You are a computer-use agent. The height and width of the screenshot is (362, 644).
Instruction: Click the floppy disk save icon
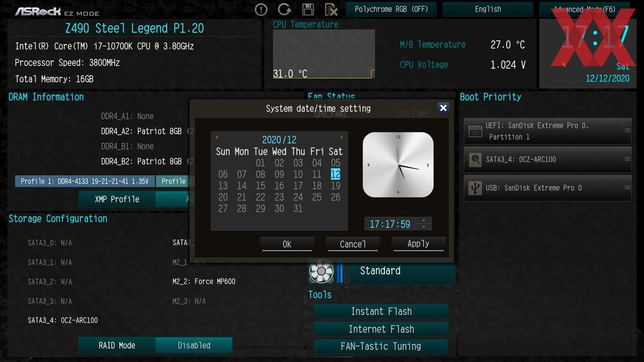[308, 9]
